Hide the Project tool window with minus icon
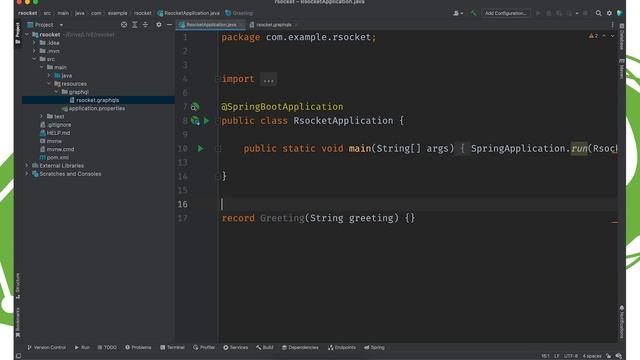The height and width of the screenshot is (360, 640). pos(169,25)
